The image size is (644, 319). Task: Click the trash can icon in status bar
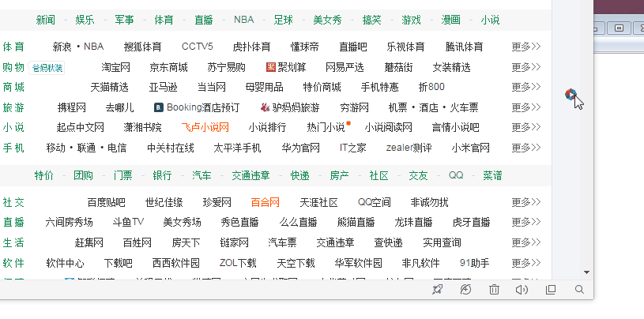[494, 290]
